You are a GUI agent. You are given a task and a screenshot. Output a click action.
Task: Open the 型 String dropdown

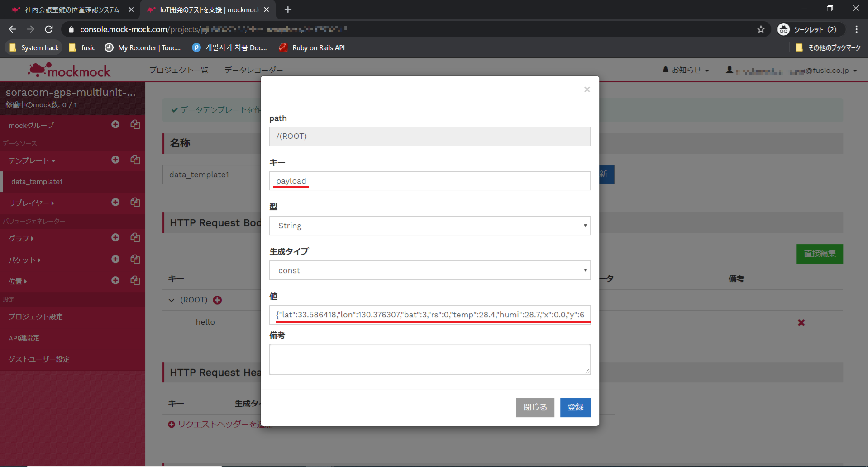pos(429,226)
